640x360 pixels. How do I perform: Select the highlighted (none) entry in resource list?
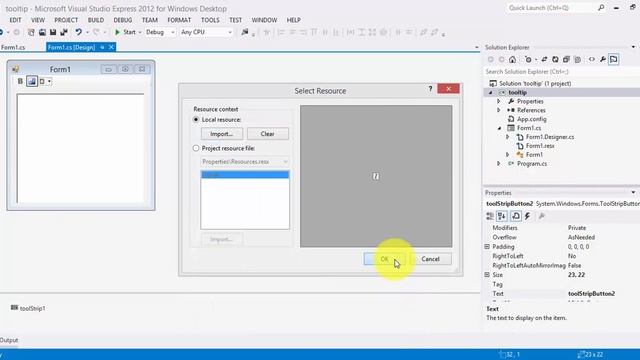pos(245,175)
